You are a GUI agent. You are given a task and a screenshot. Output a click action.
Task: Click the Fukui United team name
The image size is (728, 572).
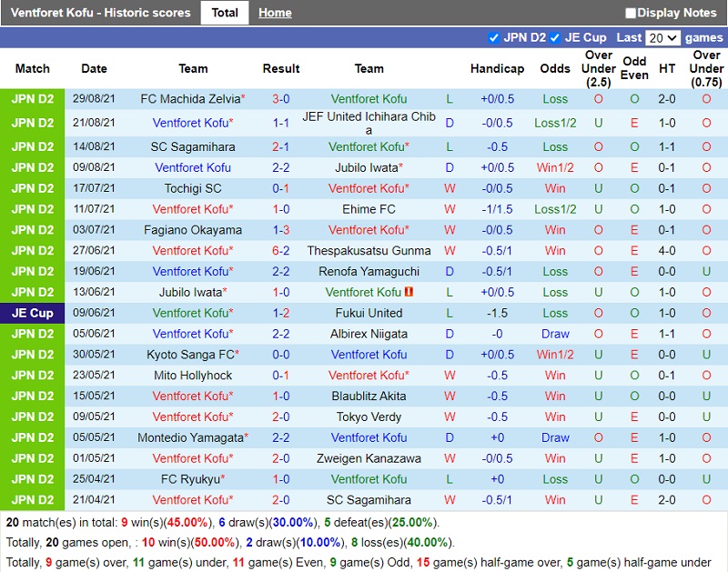tap(369, 313)
